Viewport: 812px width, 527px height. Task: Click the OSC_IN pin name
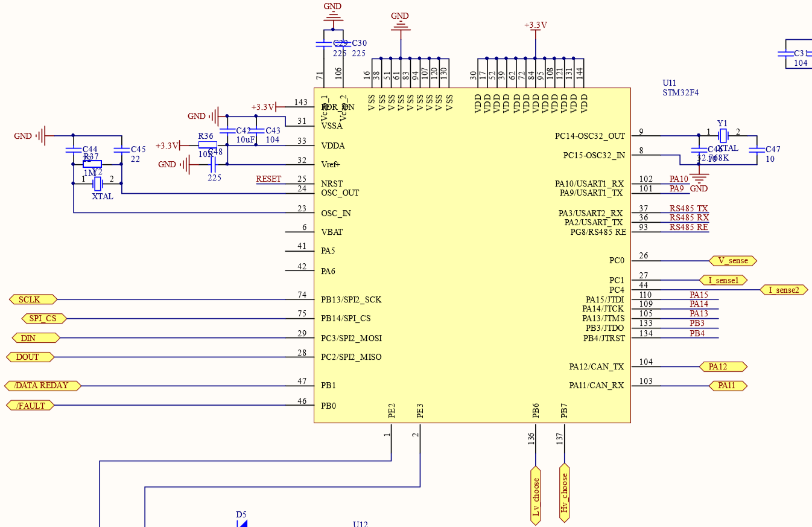(x=336, y=214)
